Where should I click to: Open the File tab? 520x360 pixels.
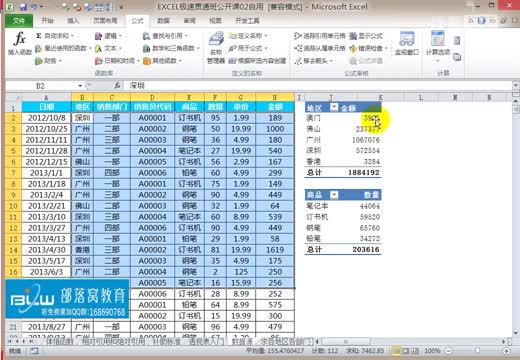(19, 21)
